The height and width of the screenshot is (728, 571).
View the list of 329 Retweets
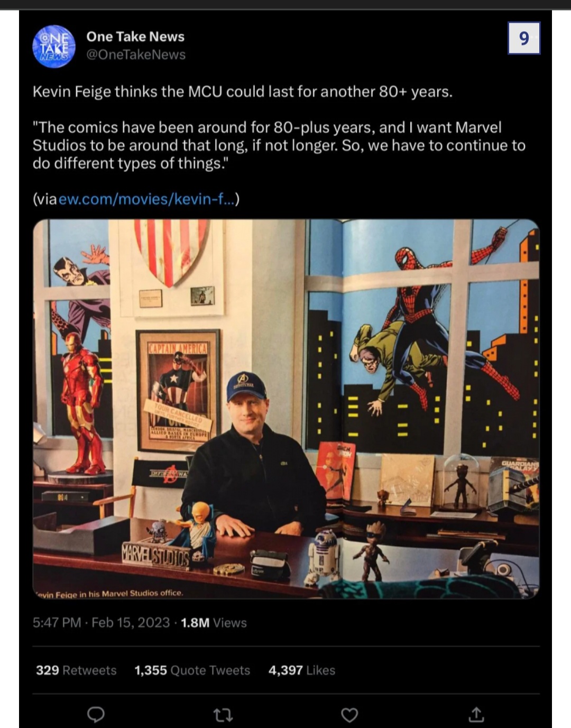pos(76,670)
